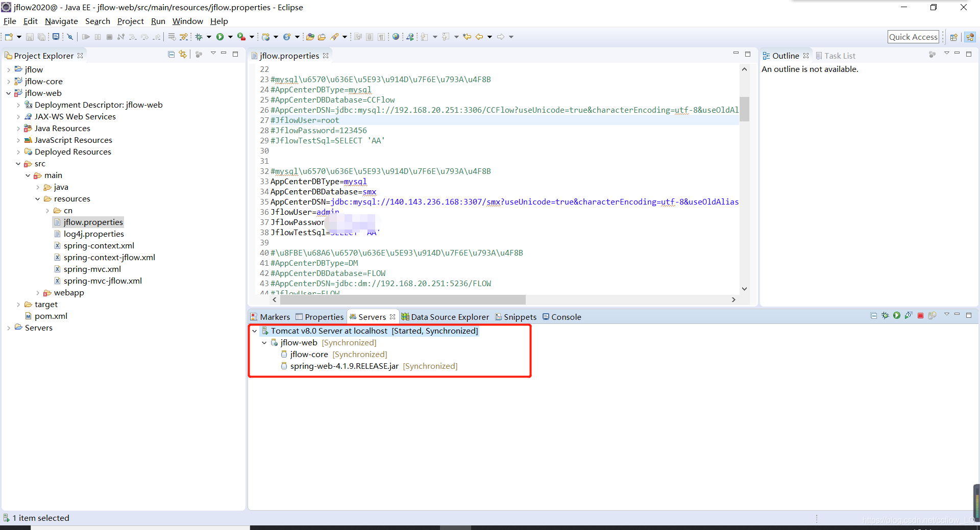Viewport: 980px width, 530px height.
Task: Go Back with the yellow left arrow
Action: click(479, 37)
